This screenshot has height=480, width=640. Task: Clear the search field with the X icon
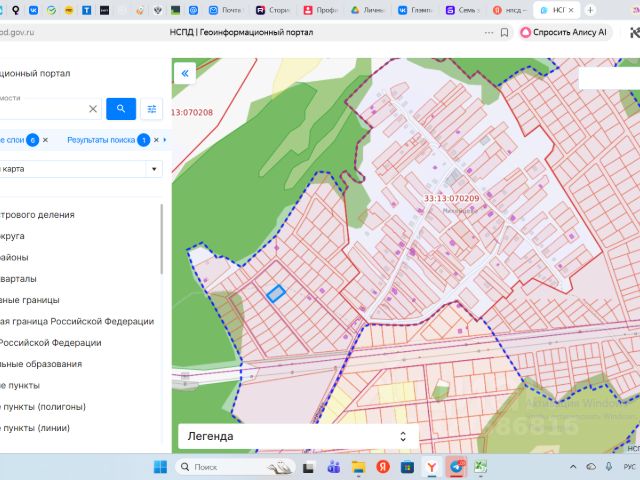point(93,108)
